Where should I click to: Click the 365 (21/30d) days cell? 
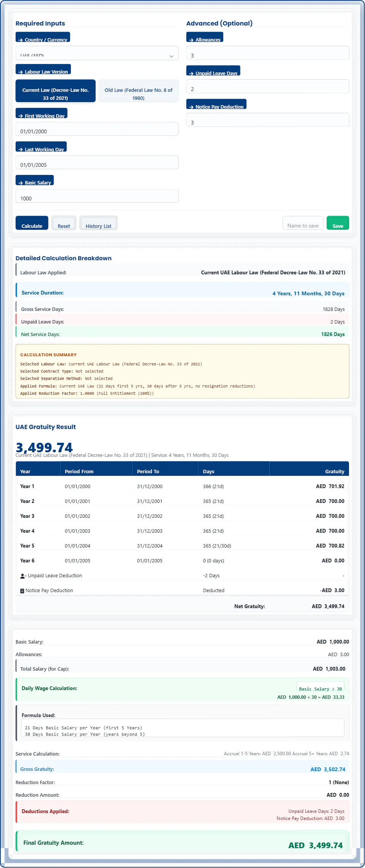217,546
